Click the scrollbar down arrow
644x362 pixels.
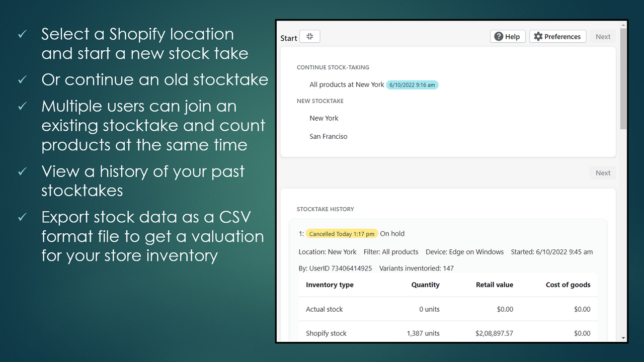coord(623,337)
